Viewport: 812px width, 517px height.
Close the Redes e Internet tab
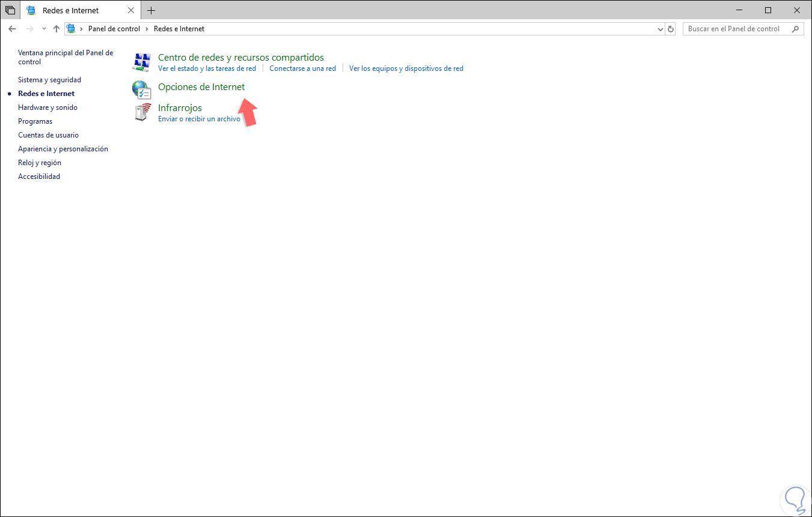131,10
